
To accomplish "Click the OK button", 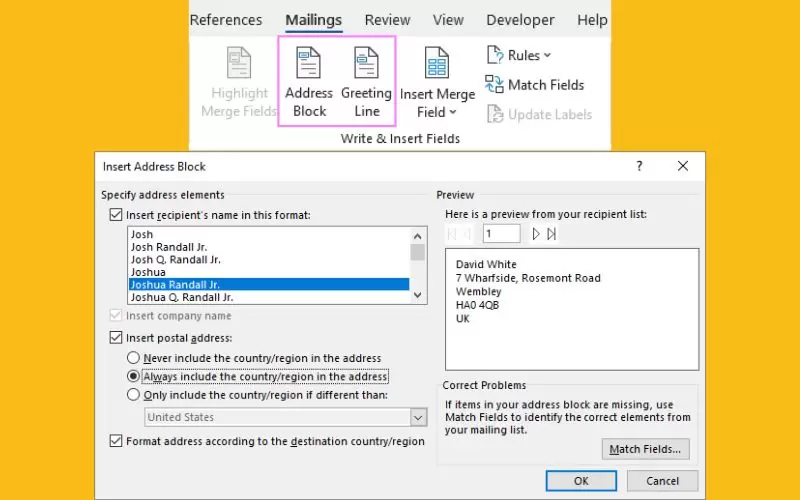I will 581,481.
